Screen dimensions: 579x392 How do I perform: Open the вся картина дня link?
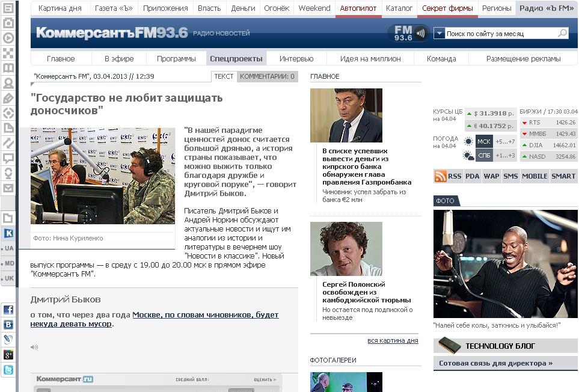393,341
